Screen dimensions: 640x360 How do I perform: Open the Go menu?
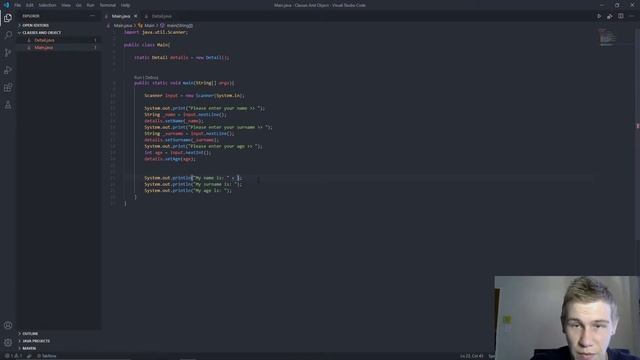coord(79,5)
